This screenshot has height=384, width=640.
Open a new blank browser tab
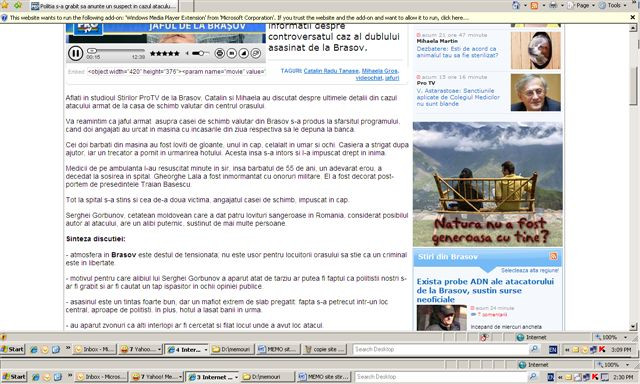pyautogui.click(x=186, y=6)
